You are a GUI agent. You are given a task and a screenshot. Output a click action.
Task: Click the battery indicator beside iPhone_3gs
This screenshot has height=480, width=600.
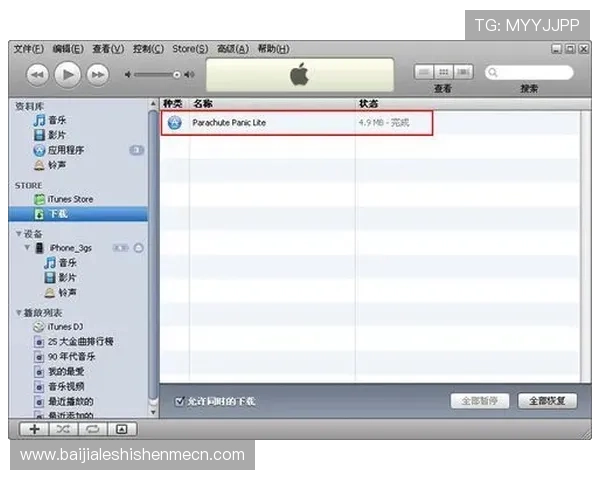(121, 248)
